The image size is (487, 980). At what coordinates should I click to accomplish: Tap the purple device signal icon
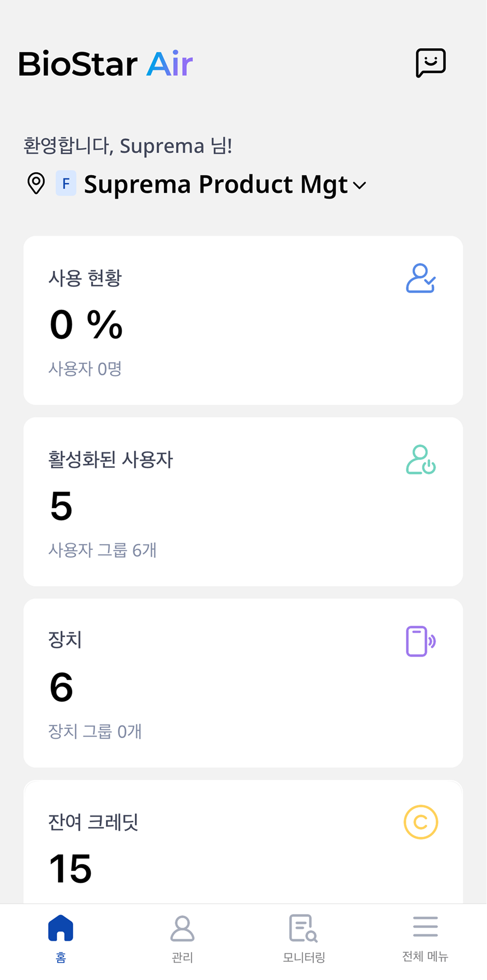pyautogui.click(x=421, y=641)
